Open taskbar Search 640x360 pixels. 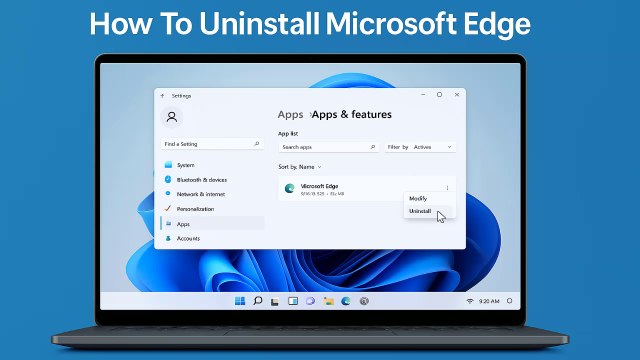click(258, 301)
